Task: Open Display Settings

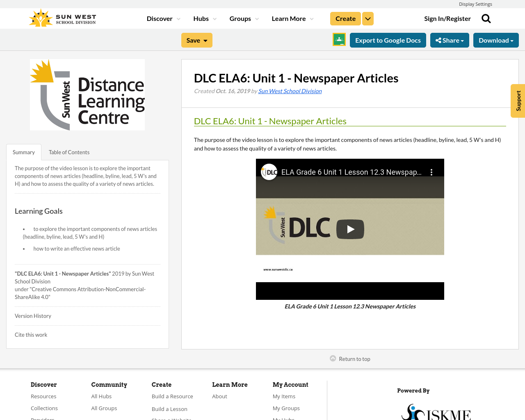Action: (x=475, y=3)
